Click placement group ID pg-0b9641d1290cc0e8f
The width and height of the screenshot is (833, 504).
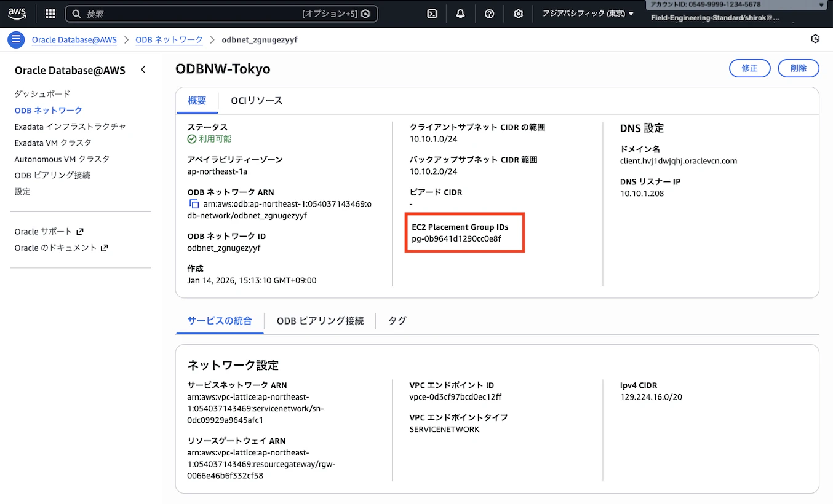coord(456,238)
